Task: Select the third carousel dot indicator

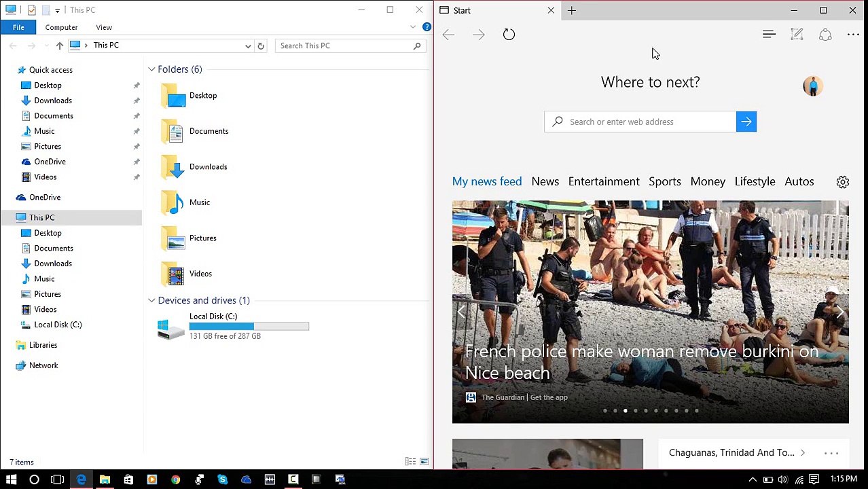Action: pos(626,410)
